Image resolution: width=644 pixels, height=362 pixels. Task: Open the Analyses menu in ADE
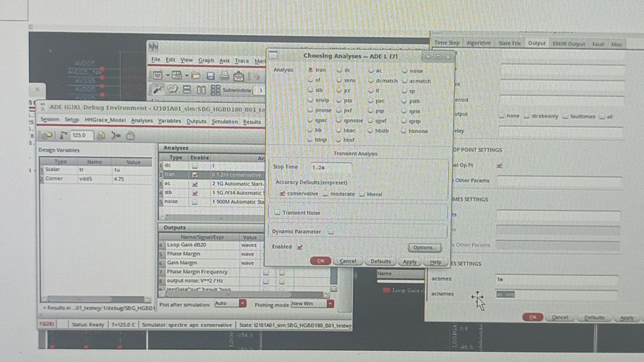142,120
